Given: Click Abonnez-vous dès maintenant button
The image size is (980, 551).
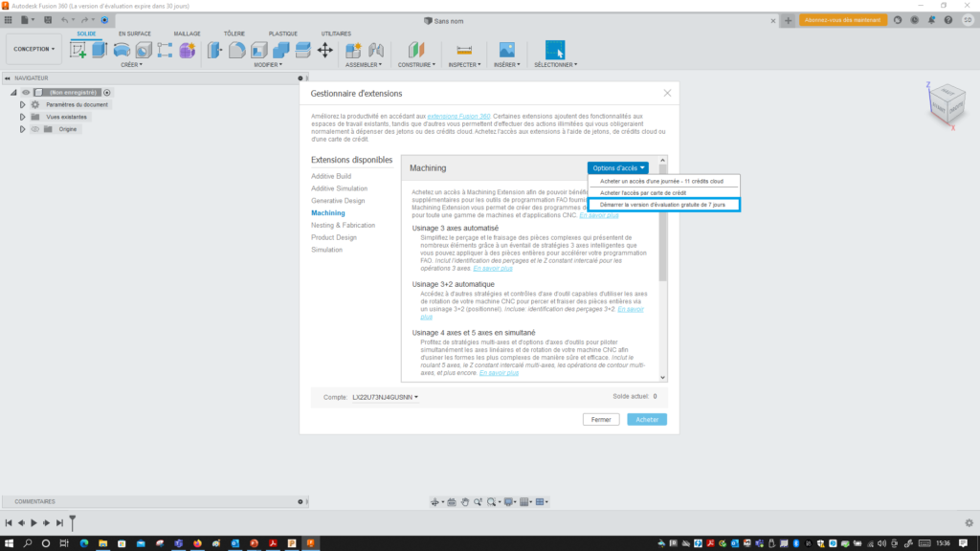Looking at the screenshot, I should click(842, 20).
